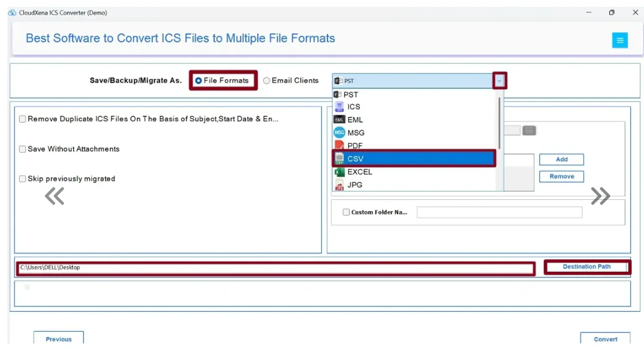Click the CSV icon in the list
This screenshot has width=644, height=349.
point(339,159)
